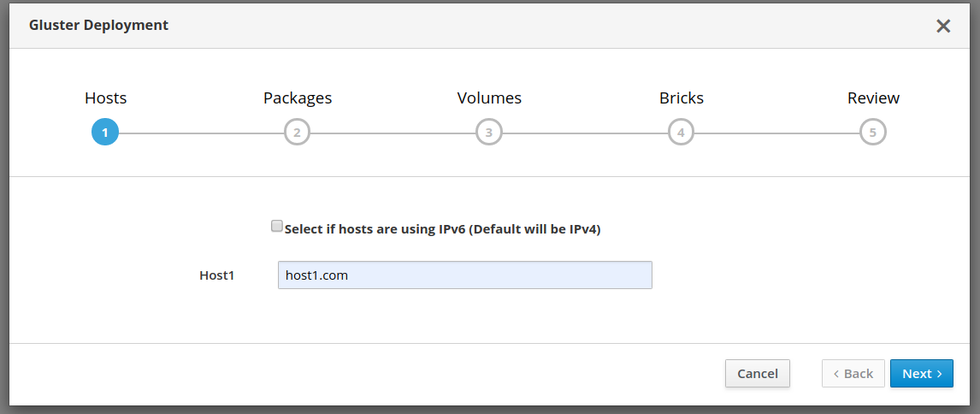980x414 pixels.
Task: Jump to the Review step label
Action: pyautogui.click(x=873, y=98)
